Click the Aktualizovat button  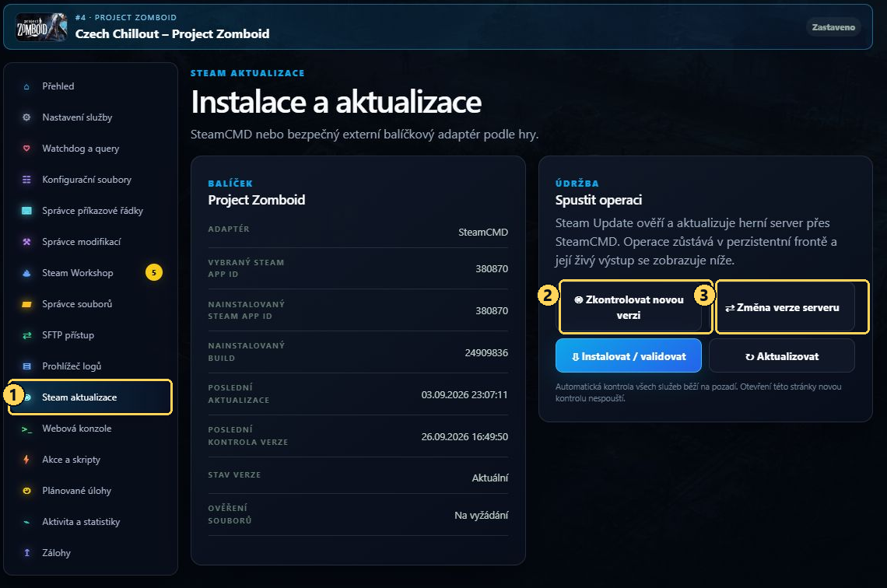(782, 355)
